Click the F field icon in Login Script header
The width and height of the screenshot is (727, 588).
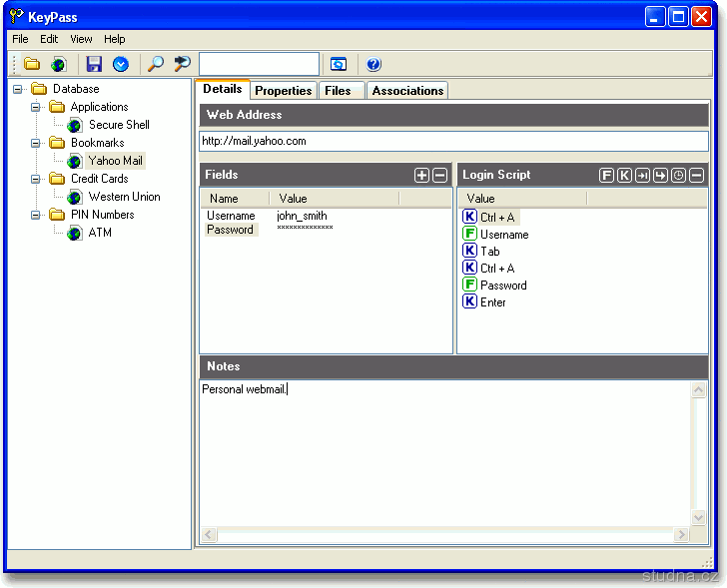click(x=606, y=176)
